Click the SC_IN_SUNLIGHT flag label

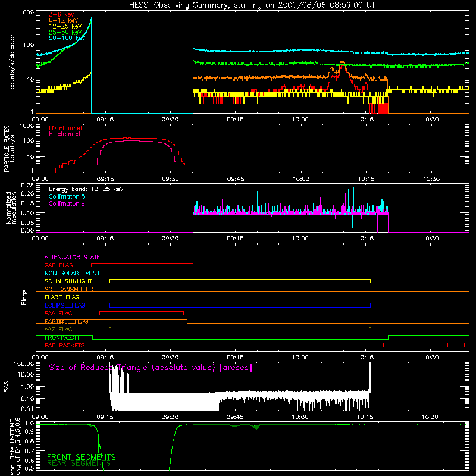[x=68, y=281]
